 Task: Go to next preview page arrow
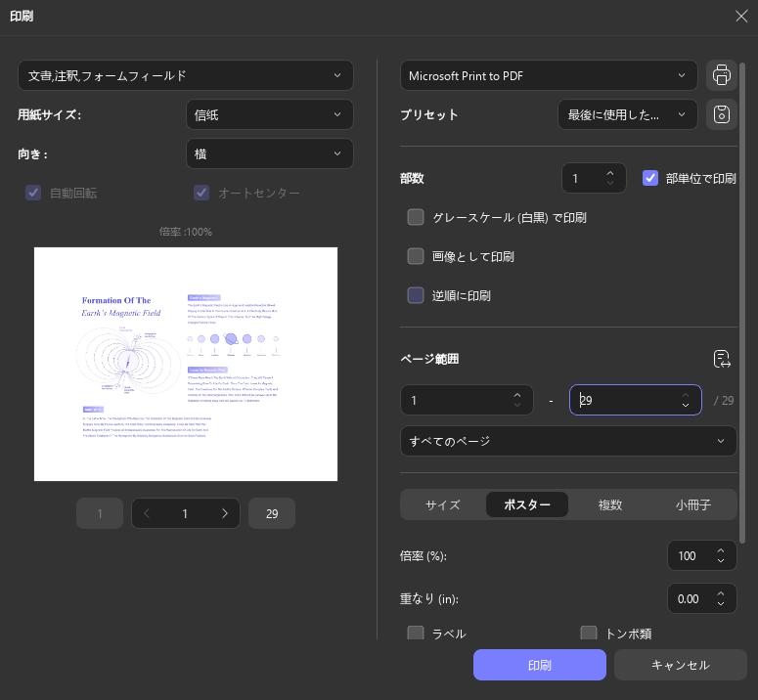pos(225,513)
